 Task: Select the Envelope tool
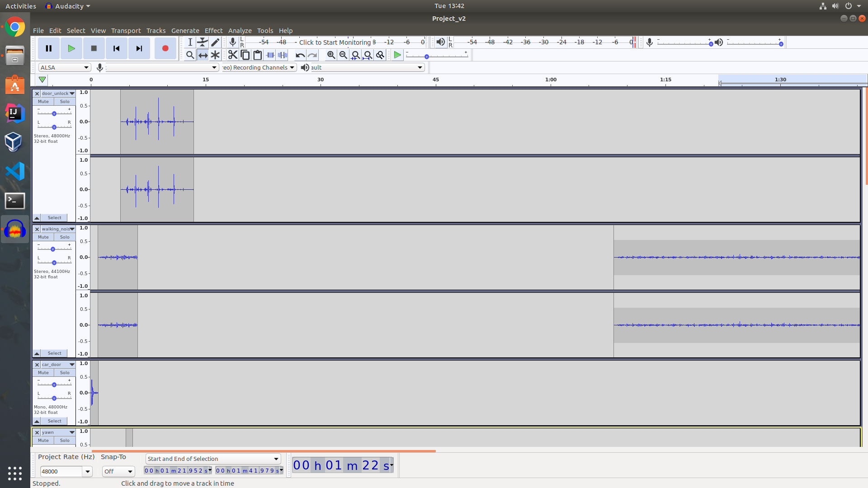[203, 42]
